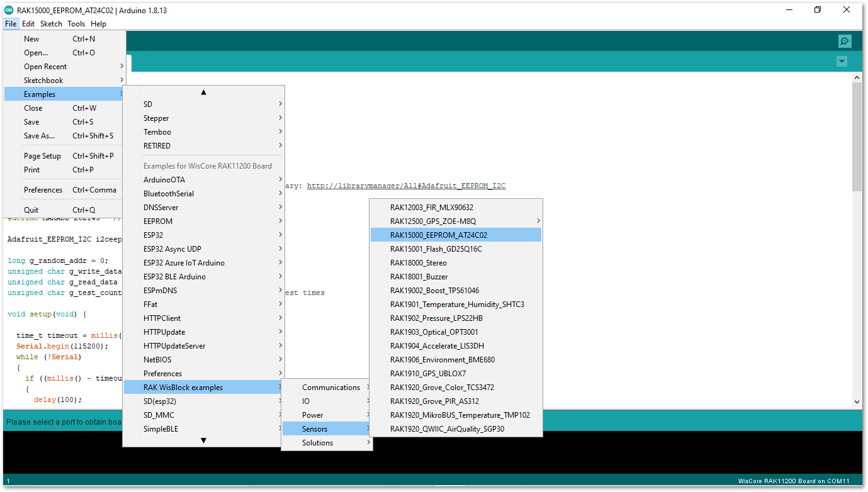Viewport: 868px width, 492px height.
Task: Select RAK WisBlock examples entry
Action: point(204,388)
